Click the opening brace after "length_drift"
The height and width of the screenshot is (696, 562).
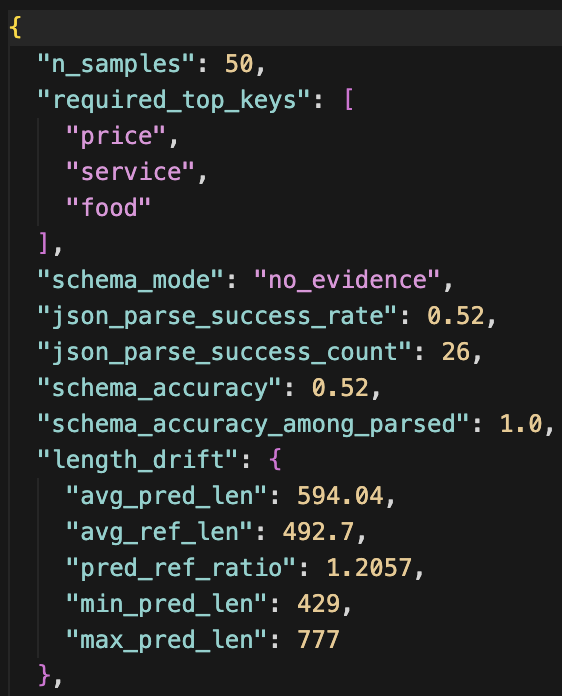tap(275, 459)
